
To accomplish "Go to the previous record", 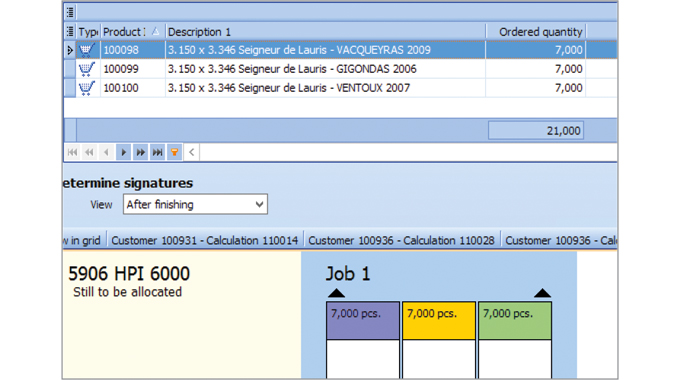I will point(106,152).
